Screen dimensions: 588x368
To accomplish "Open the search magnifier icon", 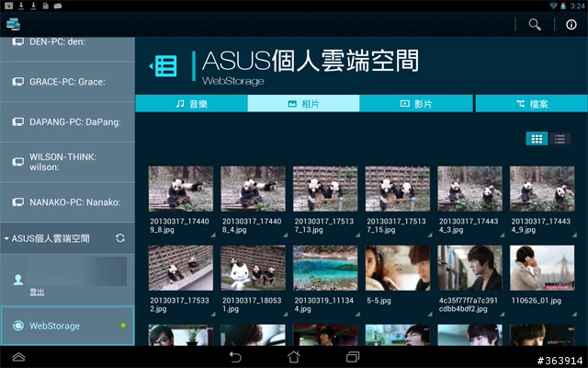I will [x=535, y=25].
